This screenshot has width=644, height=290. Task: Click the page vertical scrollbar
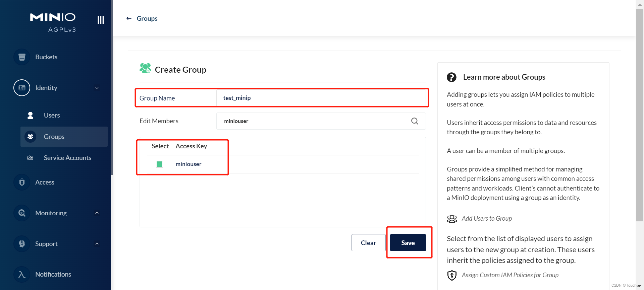click(x=639, y=114)
